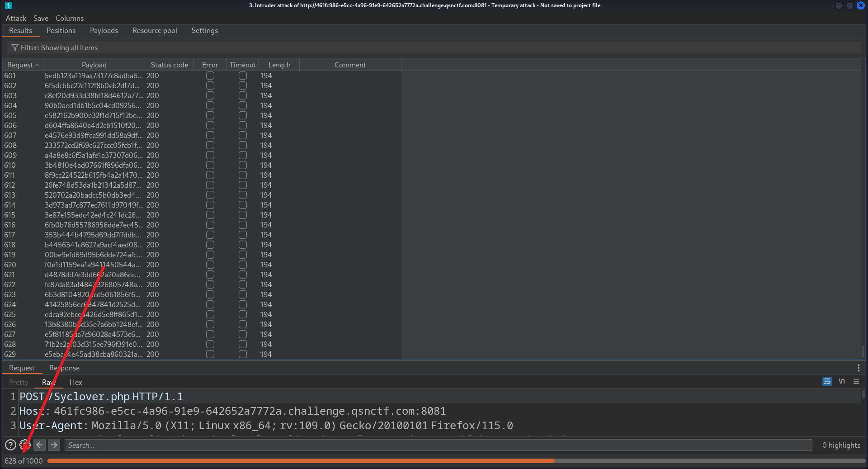Open the three-dot options in request panel
868x469 pixels.
click(x=859, y=368)
